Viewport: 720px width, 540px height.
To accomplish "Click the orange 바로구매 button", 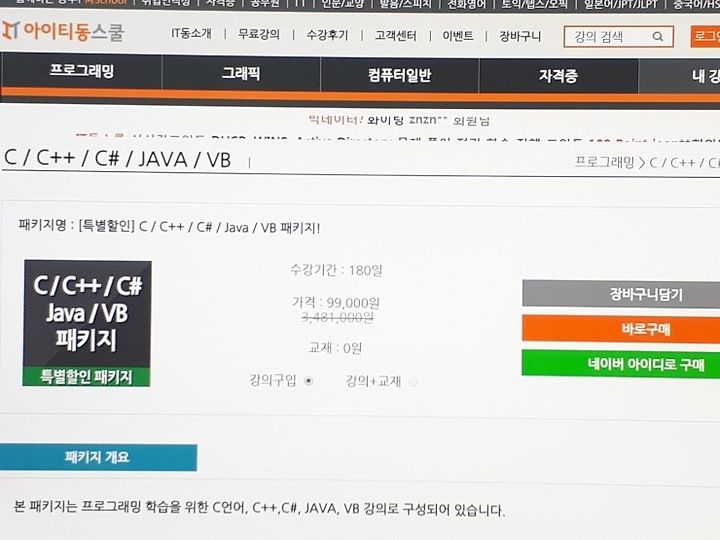I will [621, 329].
